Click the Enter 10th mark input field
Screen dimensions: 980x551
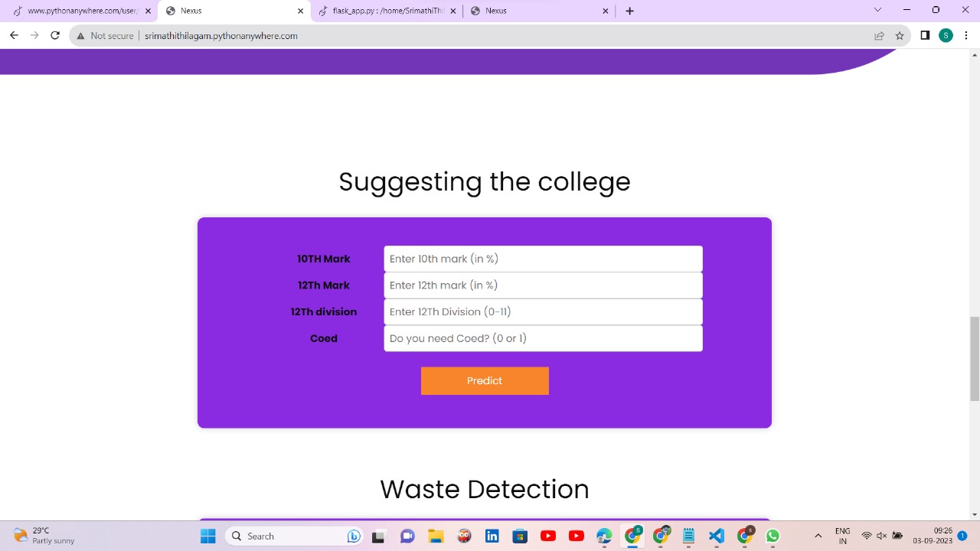pos(543,259)
